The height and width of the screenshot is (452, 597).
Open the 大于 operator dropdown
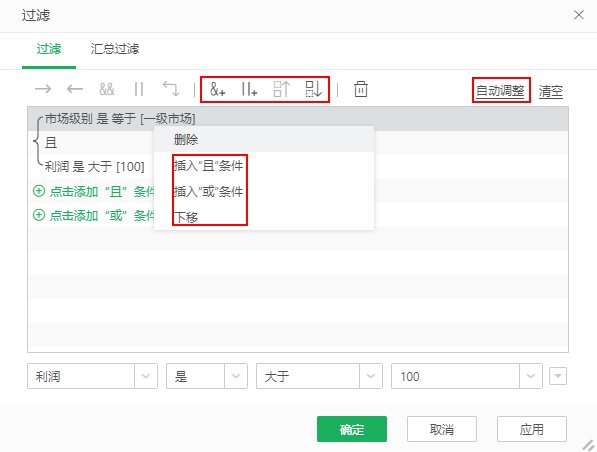(x=371, y=376)
